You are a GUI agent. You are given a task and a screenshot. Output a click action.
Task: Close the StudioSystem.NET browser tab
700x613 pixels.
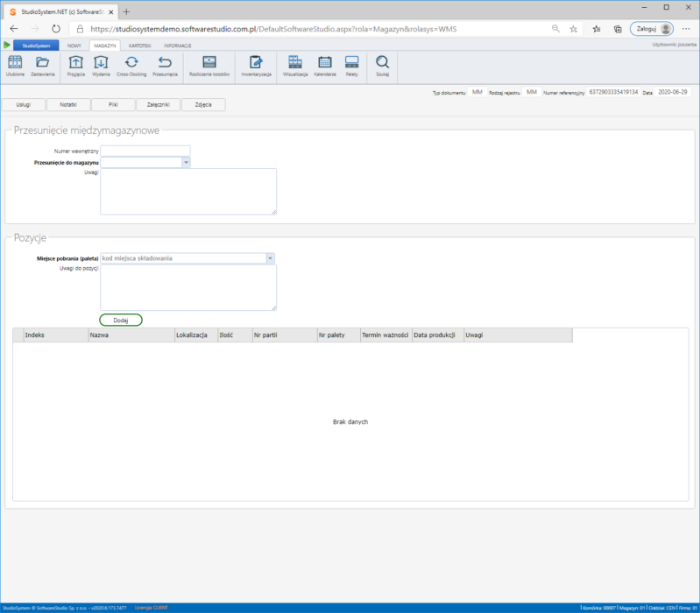click(111, 12)
